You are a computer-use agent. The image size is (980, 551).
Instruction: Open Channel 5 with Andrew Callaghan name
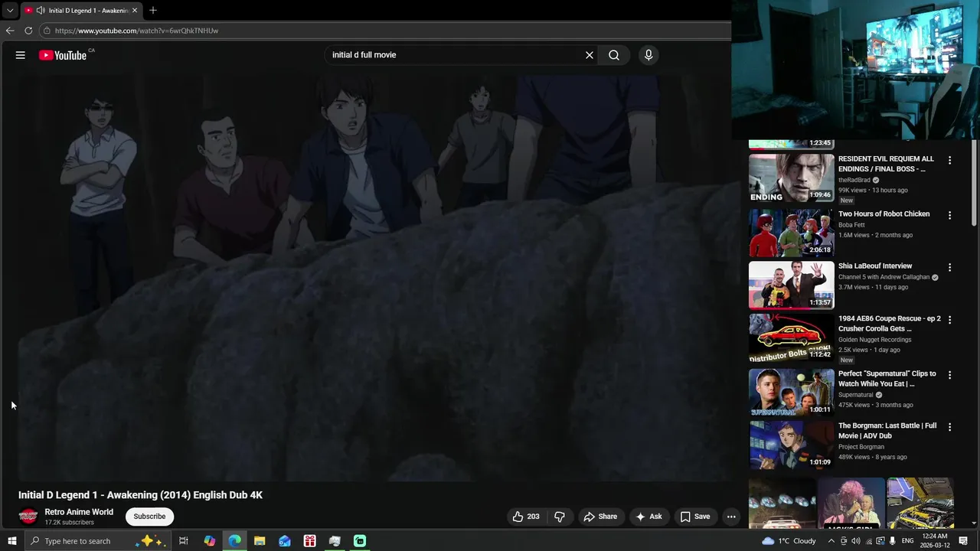point(884,277)
